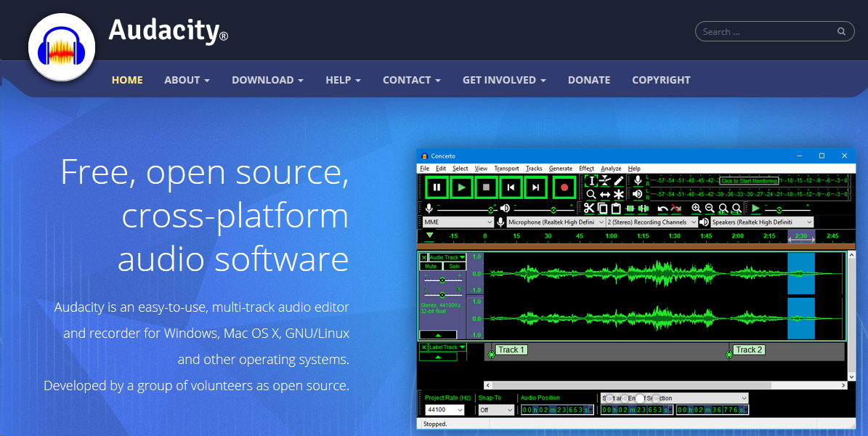Click the playback volume slider knob

[x=553, y=209]
